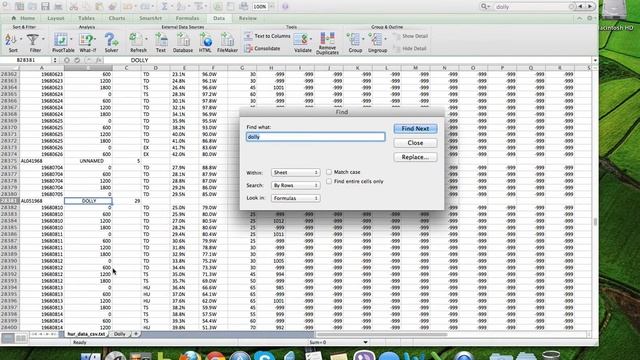
Task: Open the Search By Rows dropdown
Action: [296, 185]
